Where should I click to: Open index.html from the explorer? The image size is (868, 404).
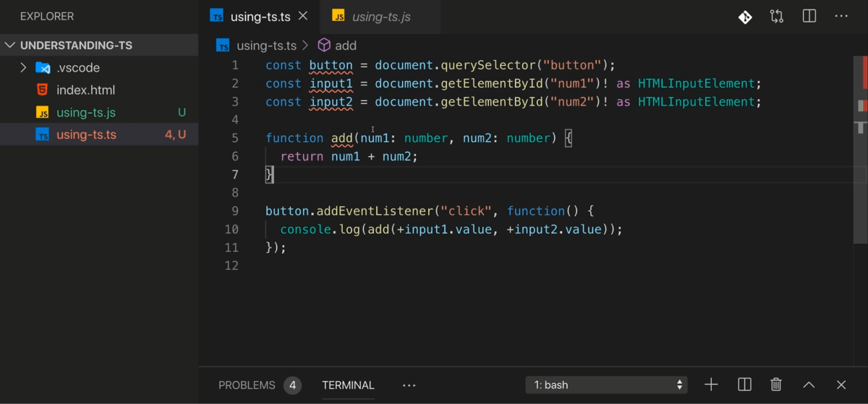pyautogui.click(x=85, y=91)
